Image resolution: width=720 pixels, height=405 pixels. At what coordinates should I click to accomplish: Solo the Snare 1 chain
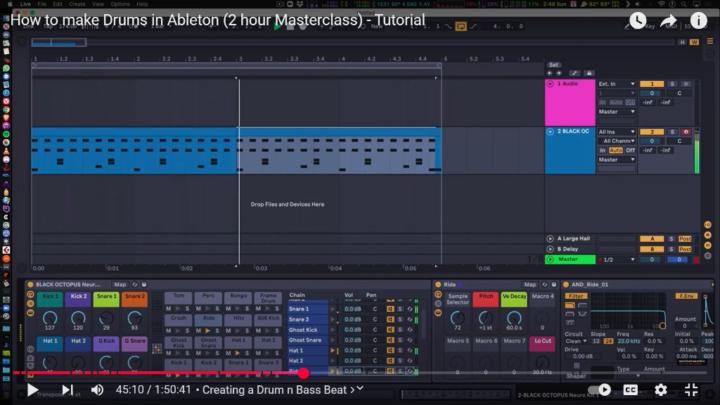(400, 309)
